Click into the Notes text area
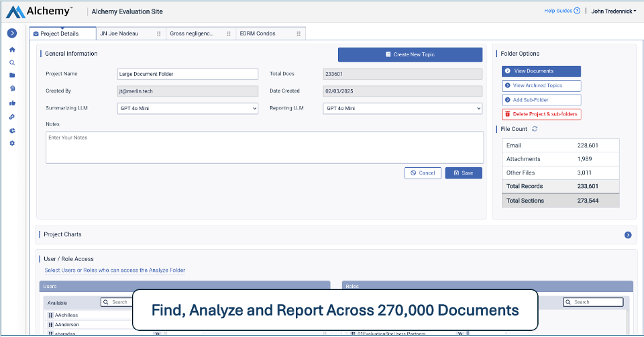Image resolution: width=644 pixels, height=337 pixels. click(264, 147)
